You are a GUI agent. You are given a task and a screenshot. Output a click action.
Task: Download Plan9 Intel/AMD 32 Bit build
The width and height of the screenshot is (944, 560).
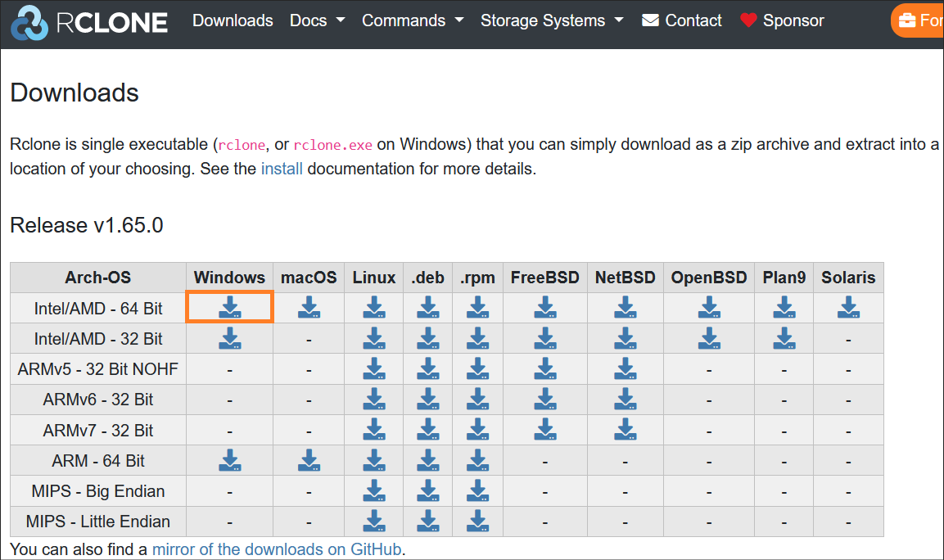(x=784, y=338)
